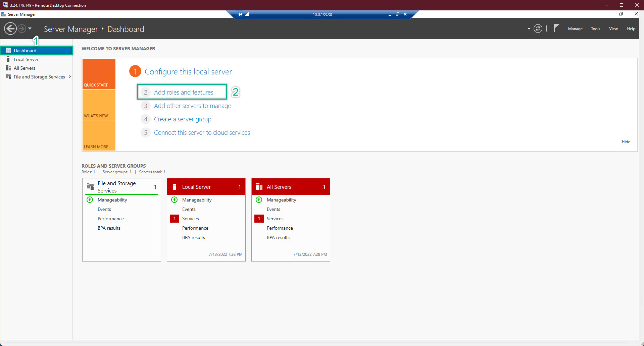This screenshot has width=644, height=346.
Task: Open Events in Local Server tile
Action: pos(189,209)
